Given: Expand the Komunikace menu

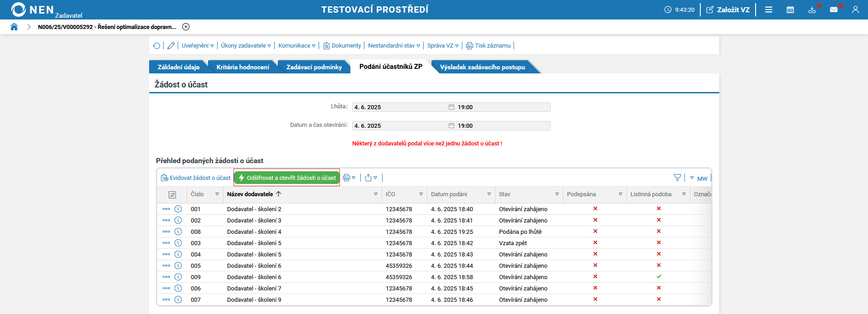Looking at the screenshot, I should (x=297, y=46).
